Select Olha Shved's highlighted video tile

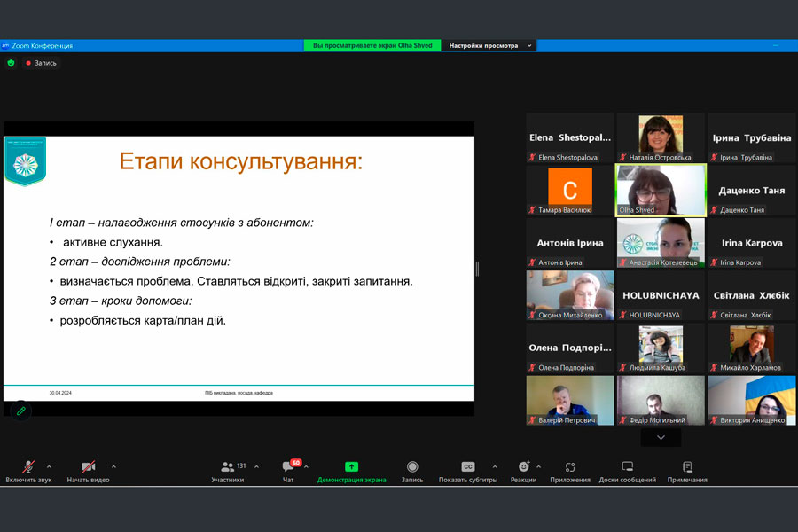pos(661,190)
